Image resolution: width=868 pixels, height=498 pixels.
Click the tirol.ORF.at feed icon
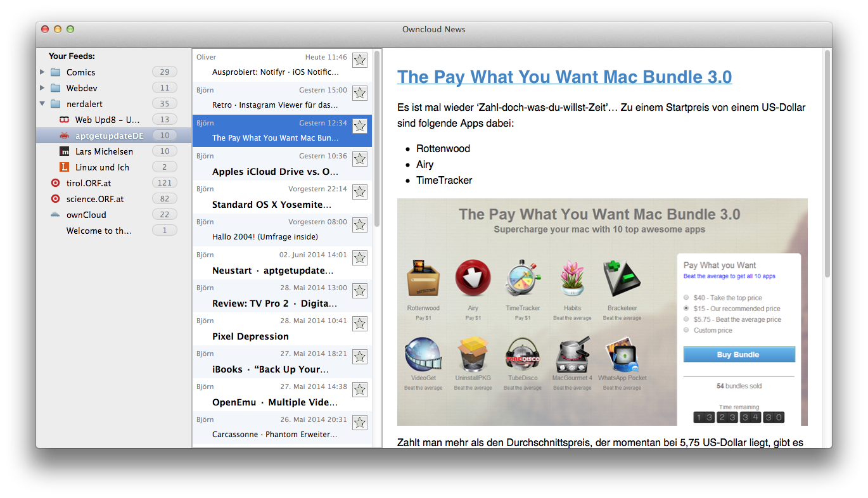point(55,182)
